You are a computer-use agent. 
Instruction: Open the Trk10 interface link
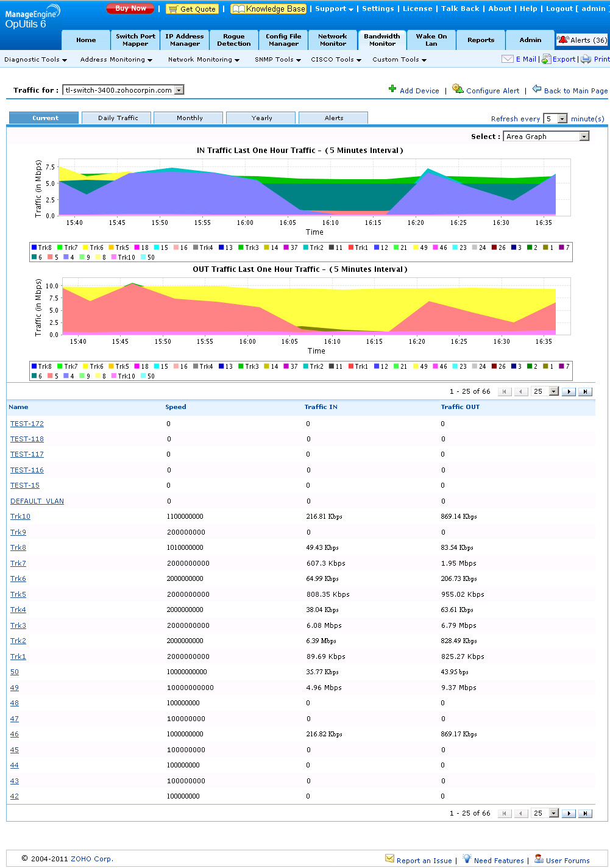(x=20, y=516)
